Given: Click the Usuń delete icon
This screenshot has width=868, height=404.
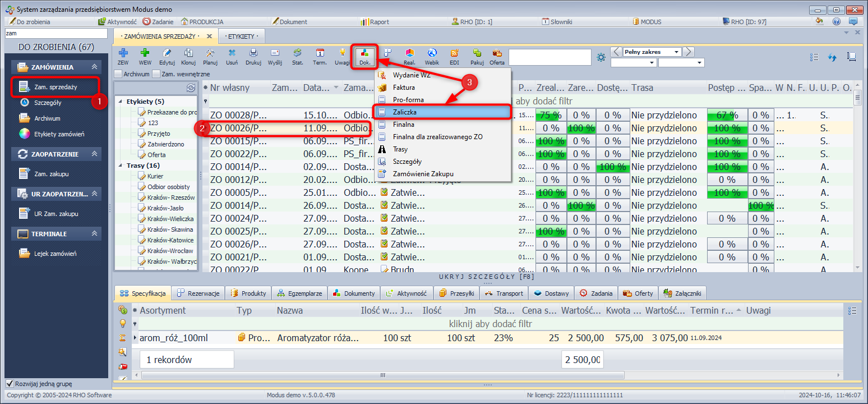Looking at the screenshot, I should tap(232, 56).
